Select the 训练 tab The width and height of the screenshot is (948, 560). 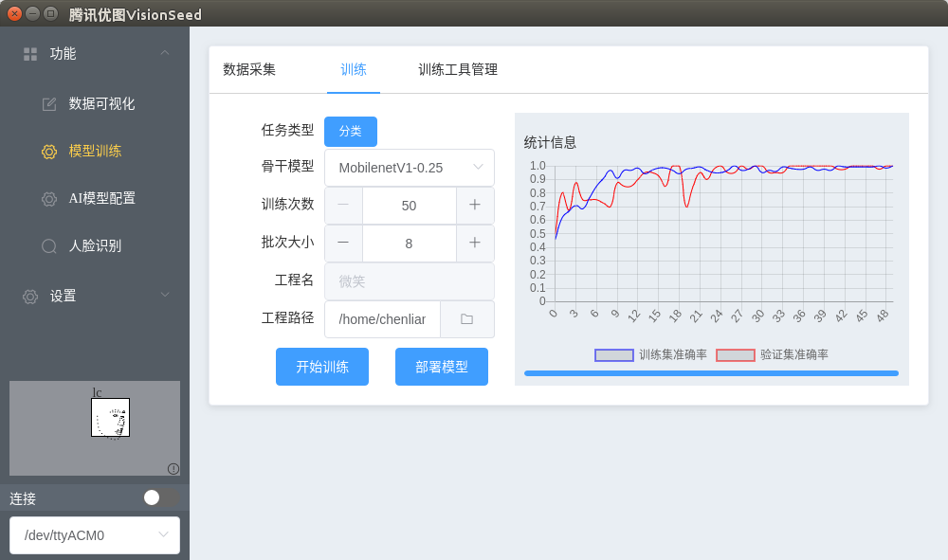point(353,69)
